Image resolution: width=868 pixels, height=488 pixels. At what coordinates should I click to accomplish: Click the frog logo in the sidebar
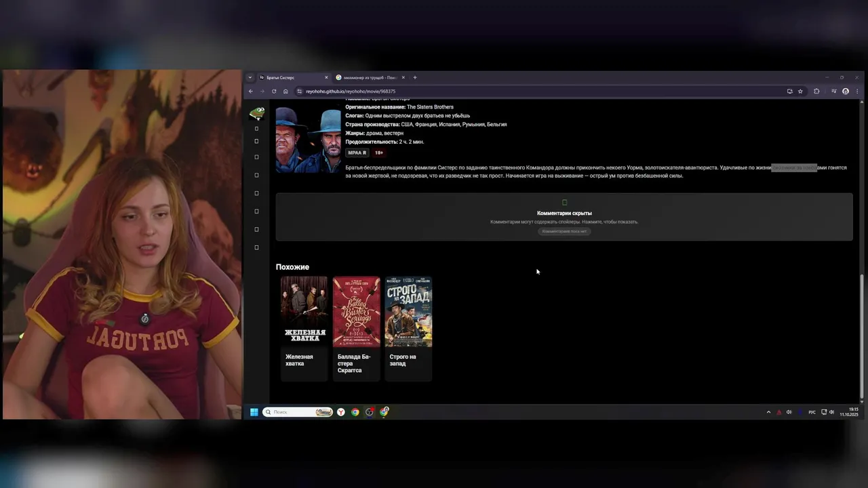(x=257, y=113)
